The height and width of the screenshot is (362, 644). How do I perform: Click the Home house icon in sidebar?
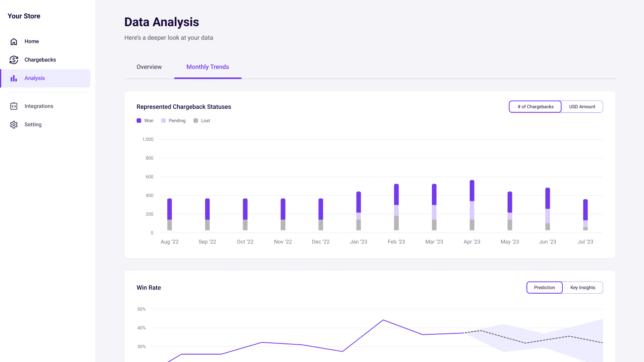coord(14,41)
